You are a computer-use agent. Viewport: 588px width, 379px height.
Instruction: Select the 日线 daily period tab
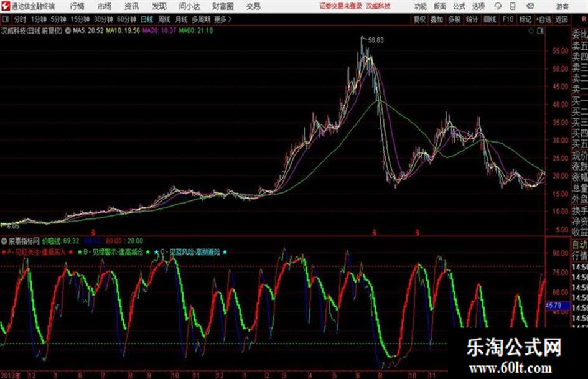click(x=147, y=19)
